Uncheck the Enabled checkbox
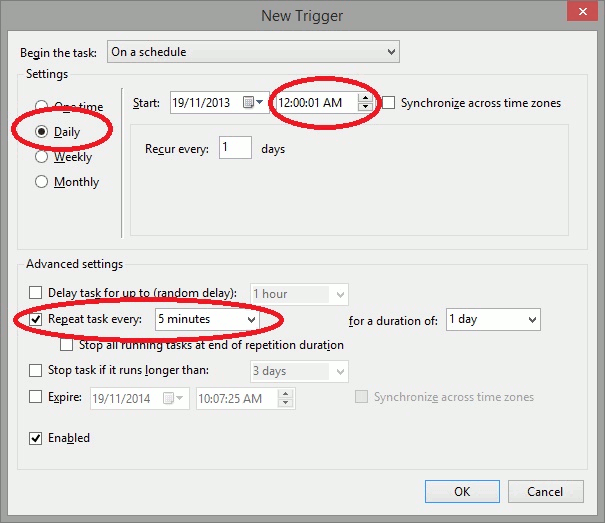This screenshot has height=523, width=605. tap(37, 438)
